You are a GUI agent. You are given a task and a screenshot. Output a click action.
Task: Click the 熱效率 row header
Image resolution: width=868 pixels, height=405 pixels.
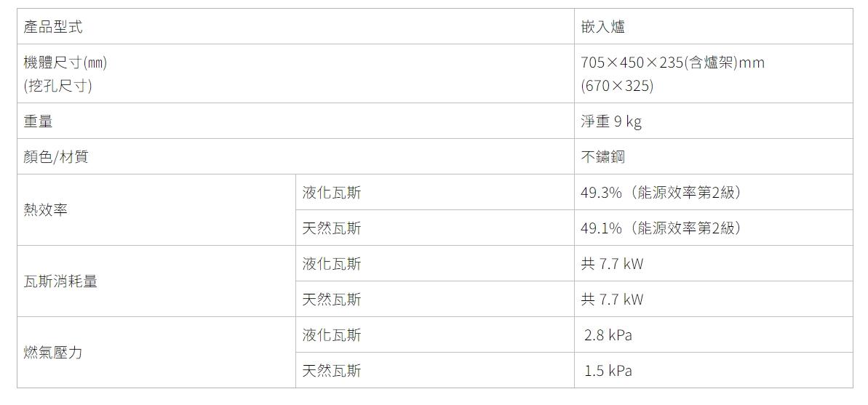[x=156, y=209]
